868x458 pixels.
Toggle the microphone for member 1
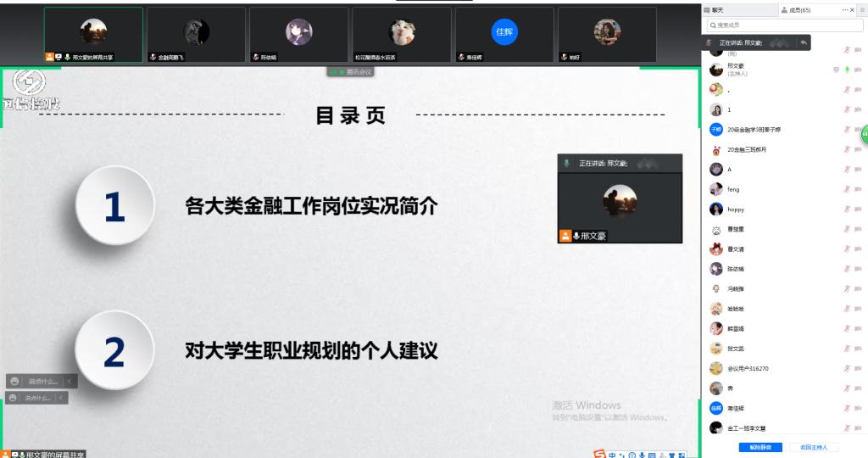(846, 109)
